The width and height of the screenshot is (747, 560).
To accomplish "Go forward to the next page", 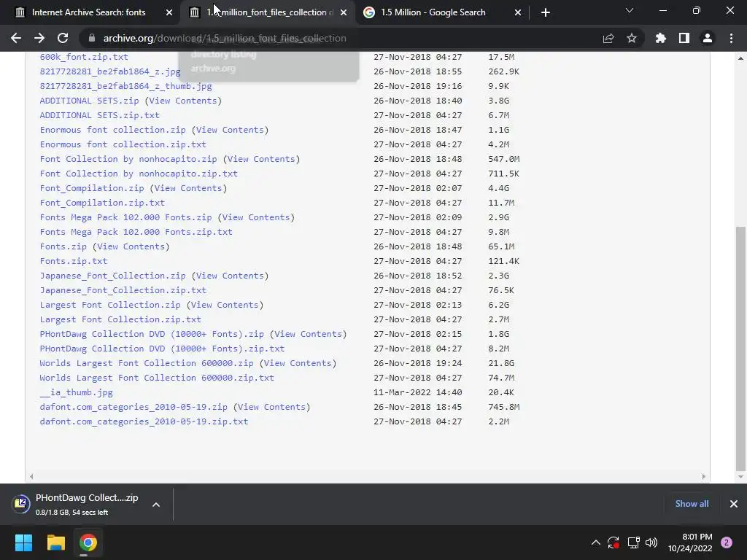I will 39,38.
